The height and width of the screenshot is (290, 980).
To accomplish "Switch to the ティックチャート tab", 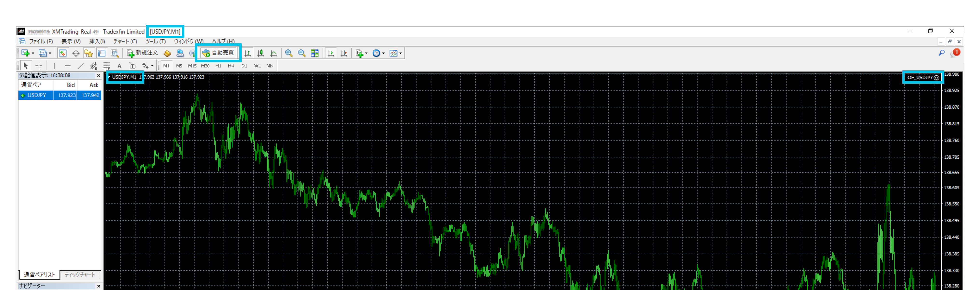I will tap(80, 275).
